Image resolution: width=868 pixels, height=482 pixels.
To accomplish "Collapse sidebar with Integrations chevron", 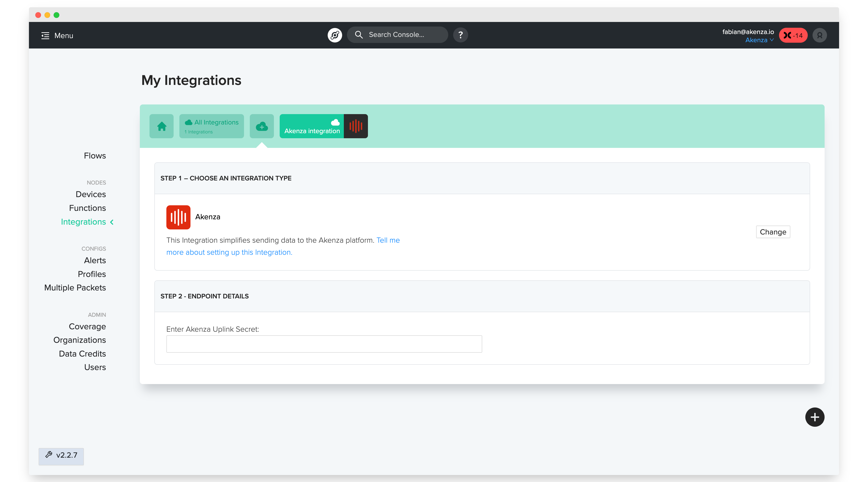I will pyautogui.click(x=112, y=222).
